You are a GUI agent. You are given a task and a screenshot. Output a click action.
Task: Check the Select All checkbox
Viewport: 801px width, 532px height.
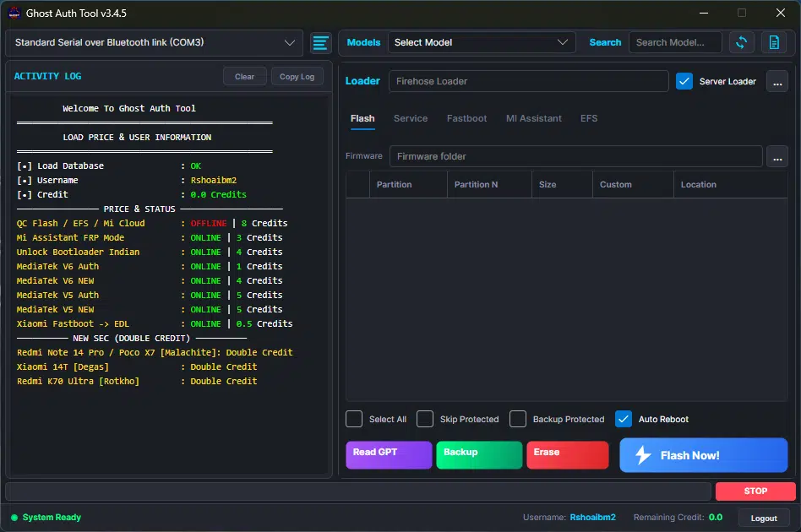pyautogui.click(x=353, y=419)
